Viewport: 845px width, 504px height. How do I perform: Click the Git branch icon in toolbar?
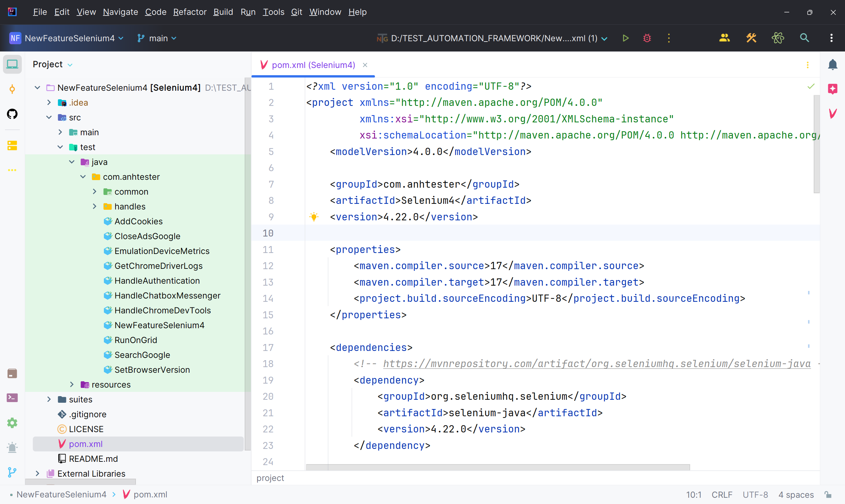[x=140, y=38]
